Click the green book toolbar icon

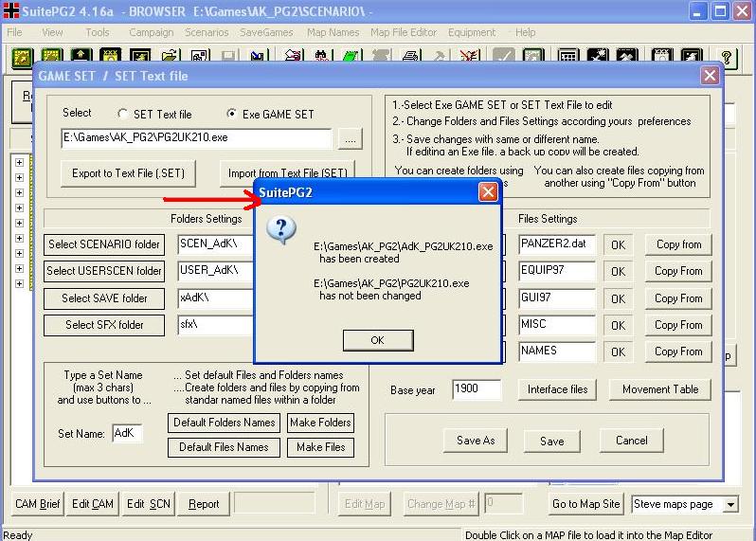click(x=351, y=58)
